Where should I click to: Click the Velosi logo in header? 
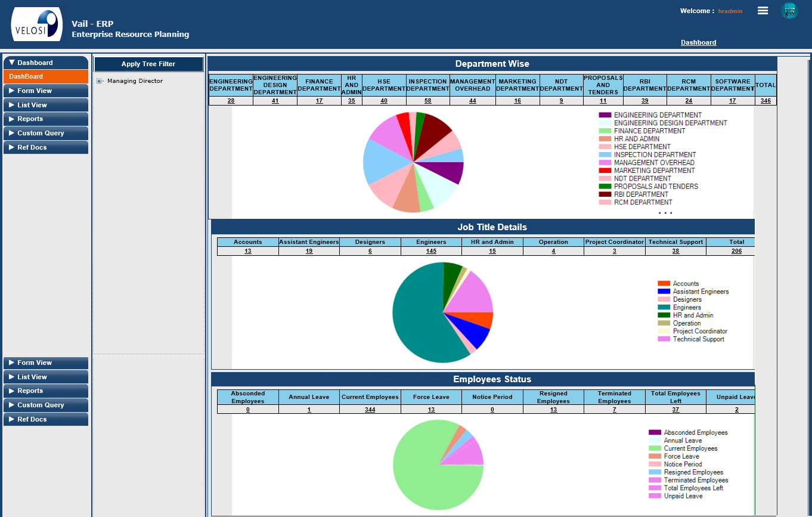[36, 24]
